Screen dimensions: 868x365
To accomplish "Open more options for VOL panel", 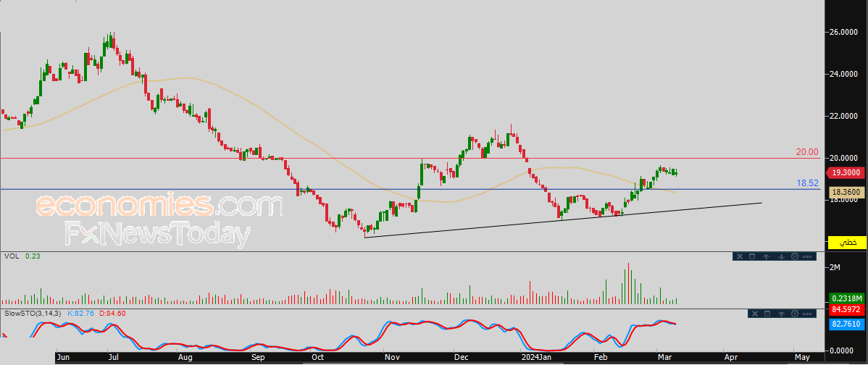I will (807, 256).
